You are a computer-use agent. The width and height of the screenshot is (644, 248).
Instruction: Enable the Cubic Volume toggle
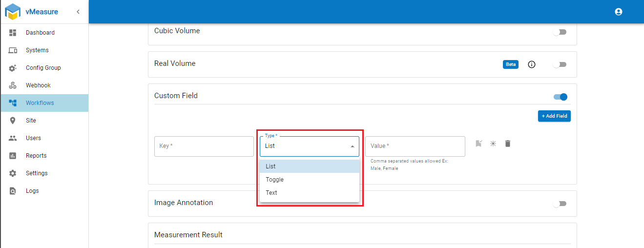coord(560,32)
